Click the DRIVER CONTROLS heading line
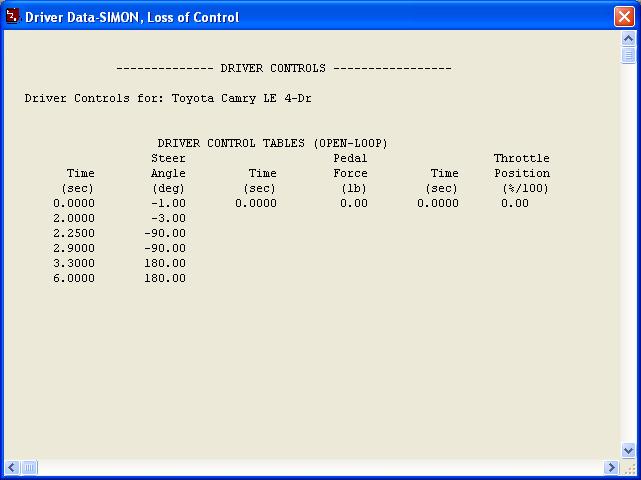 point(284,68)
